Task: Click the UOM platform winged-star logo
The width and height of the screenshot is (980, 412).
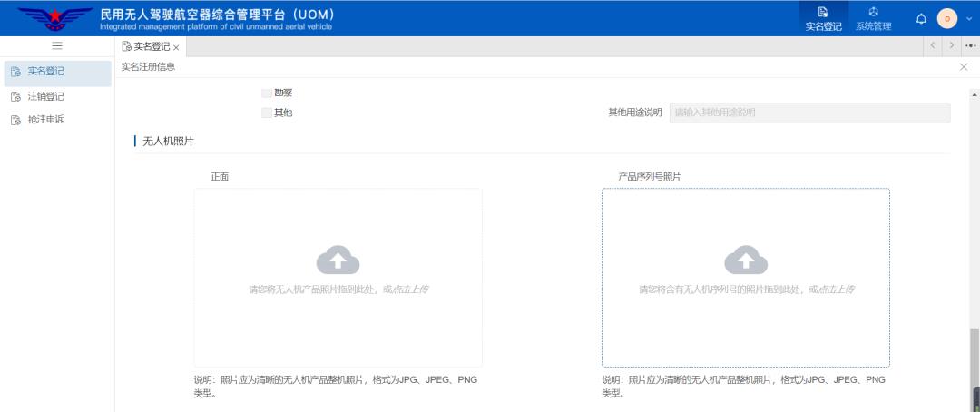Action: (x=54, y=19)
